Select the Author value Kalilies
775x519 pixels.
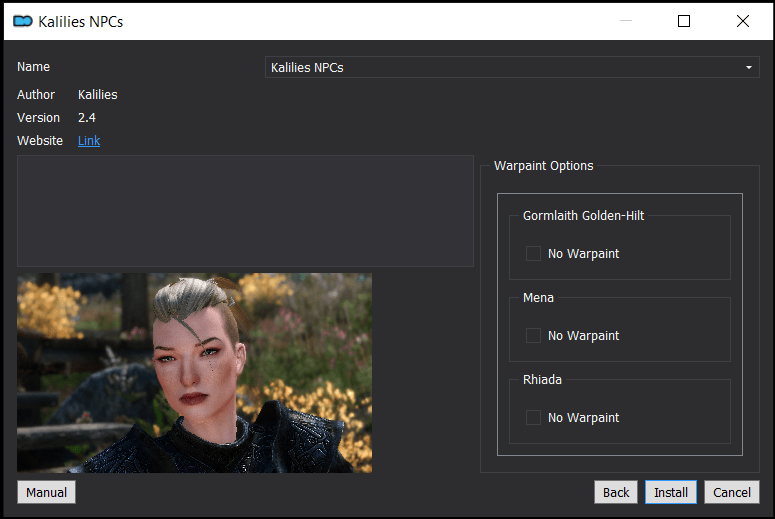coord(97,94)
